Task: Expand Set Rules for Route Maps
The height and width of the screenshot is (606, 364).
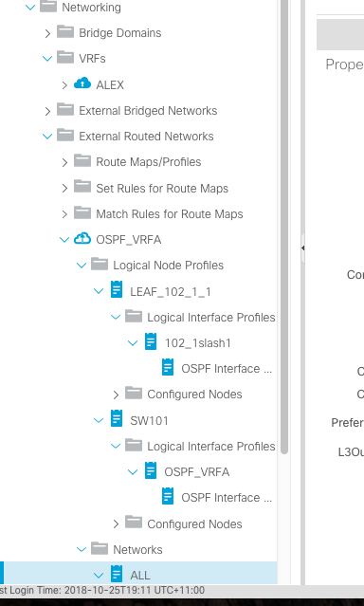Action: 64,188
